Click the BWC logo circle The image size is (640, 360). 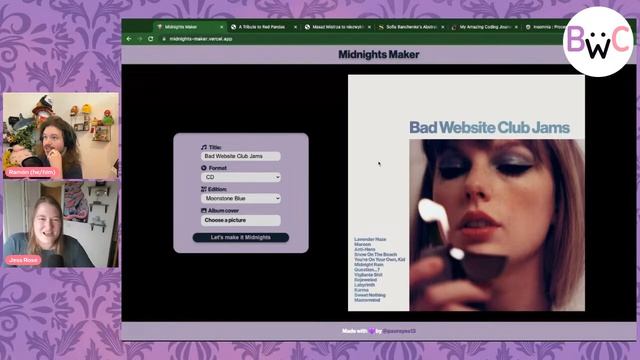coord(598,41)
